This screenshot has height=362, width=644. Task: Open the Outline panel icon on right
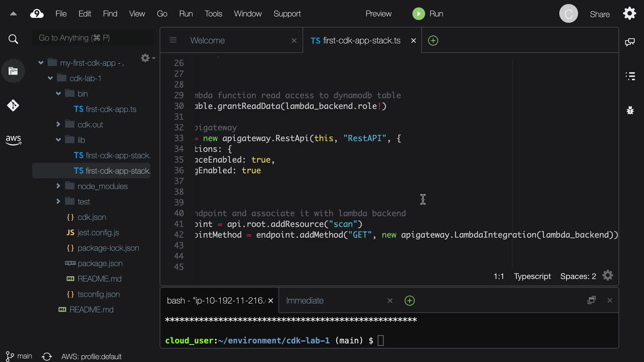(630, 76)
